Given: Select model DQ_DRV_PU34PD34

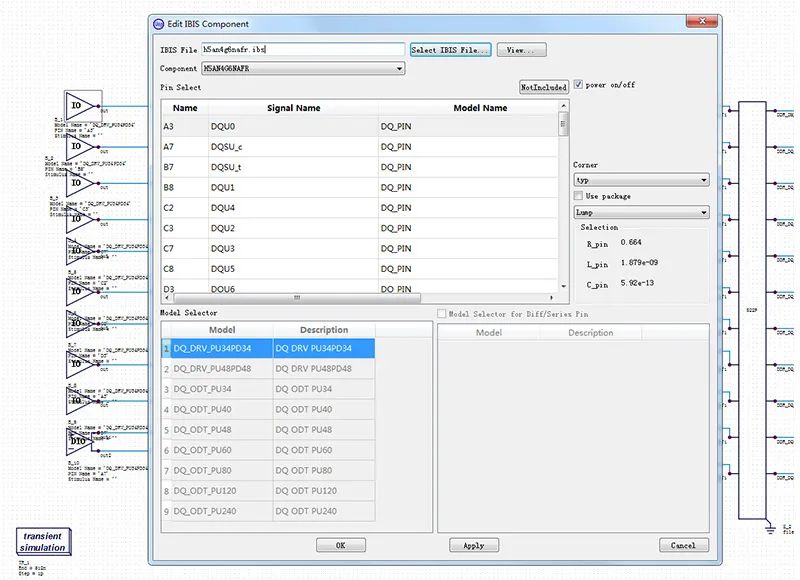Looking at the screenshot, I should [x=222, y=348].
